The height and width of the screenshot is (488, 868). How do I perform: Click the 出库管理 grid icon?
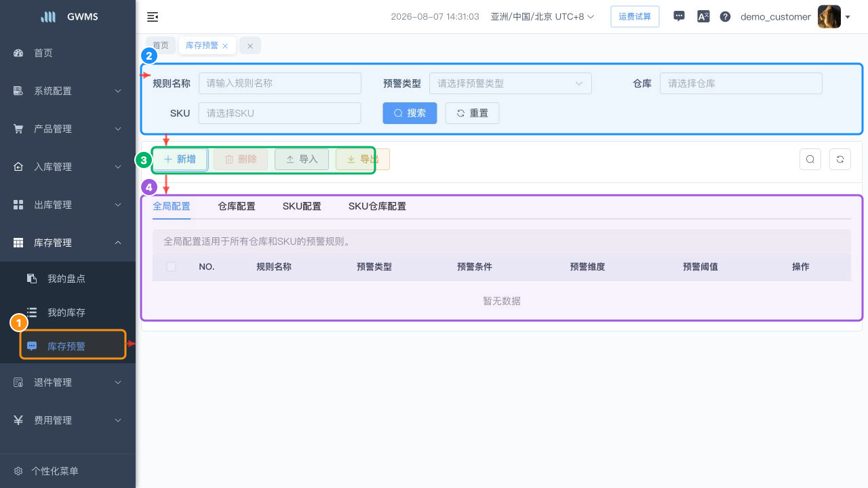point(18,205)
